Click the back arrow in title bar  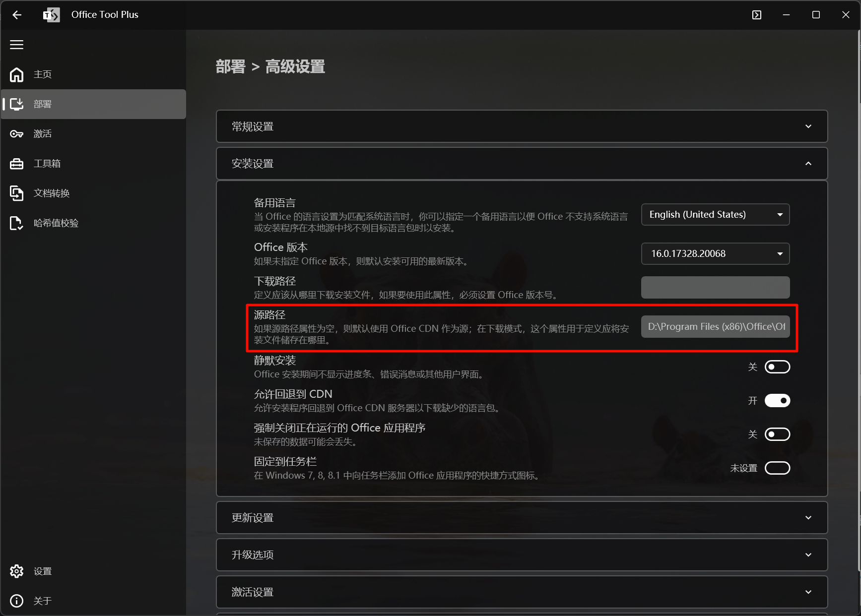point(17,15)
